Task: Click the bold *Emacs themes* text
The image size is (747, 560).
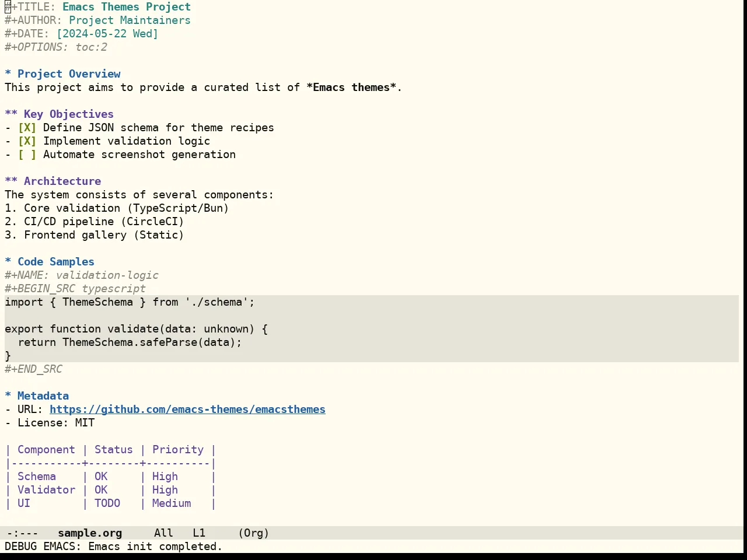Action: [x=351, y=87]
